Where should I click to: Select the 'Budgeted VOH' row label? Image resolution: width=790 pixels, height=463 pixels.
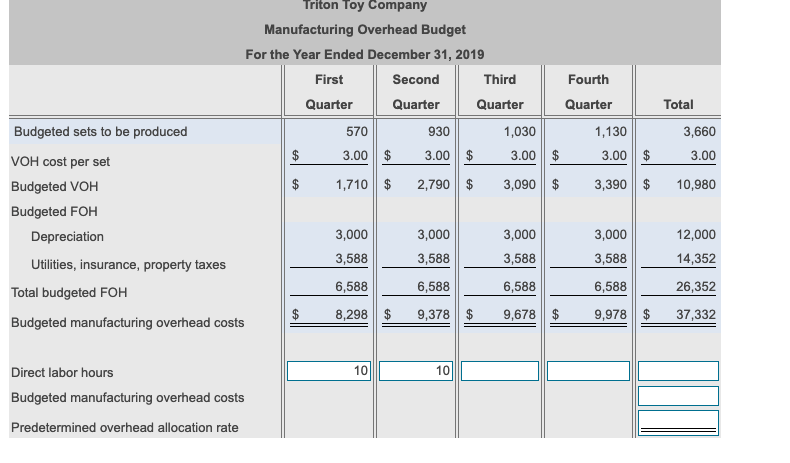(x=54, y=186)
